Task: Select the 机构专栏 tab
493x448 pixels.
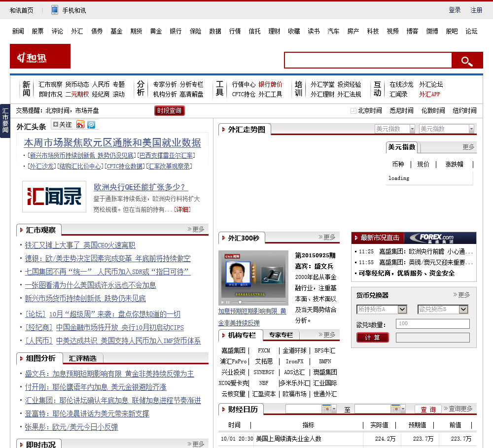Action: coord(241,335)
